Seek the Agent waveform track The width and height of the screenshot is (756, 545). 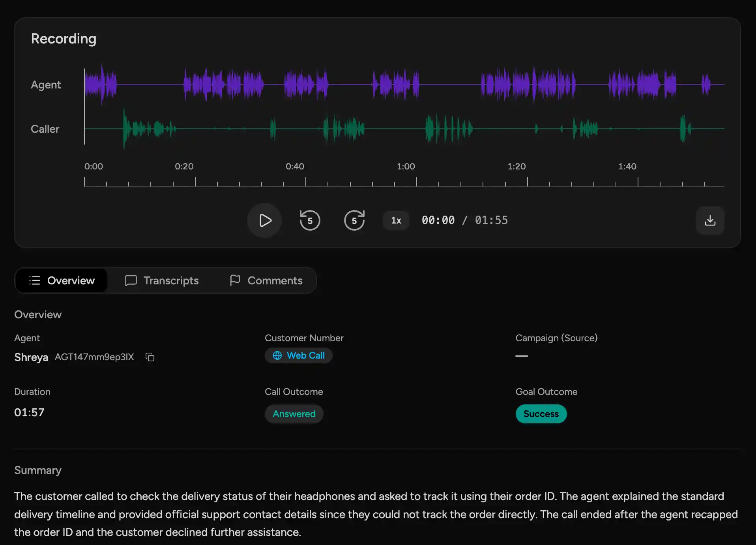[404, 85]
